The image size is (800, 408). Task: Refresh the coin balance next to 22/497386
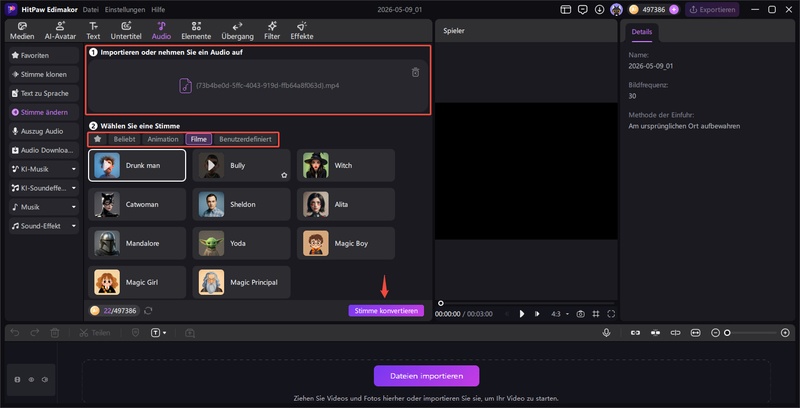tap(148, 311)
